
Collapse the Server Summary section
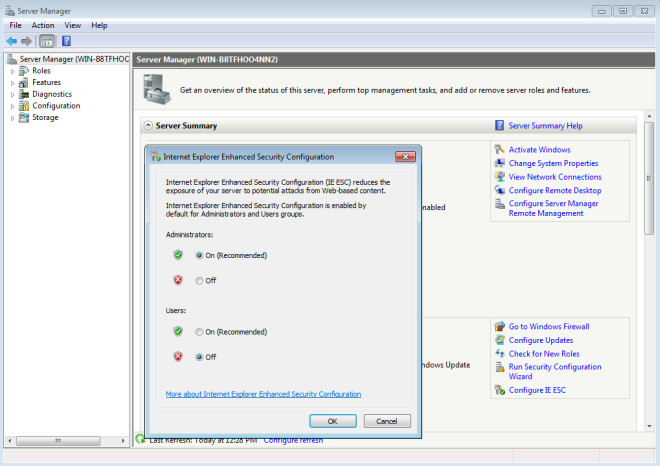click(148, 125)
